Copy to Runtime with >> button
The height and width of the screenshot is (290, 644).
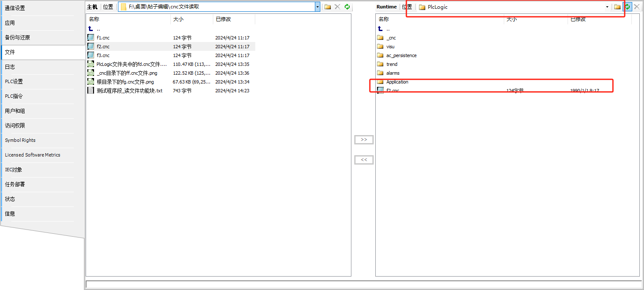pyautogui.click(x=364, y=140)
